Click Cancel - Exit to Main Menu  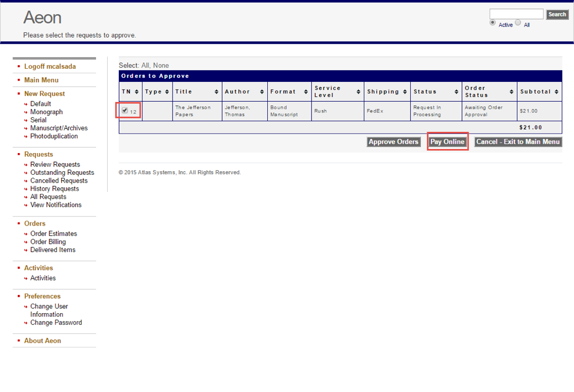[517, 141]
